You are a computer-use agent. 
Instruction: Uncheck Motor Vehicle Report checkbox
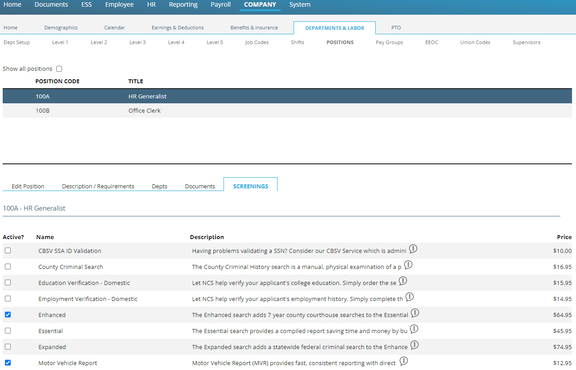tap(8, 363)
